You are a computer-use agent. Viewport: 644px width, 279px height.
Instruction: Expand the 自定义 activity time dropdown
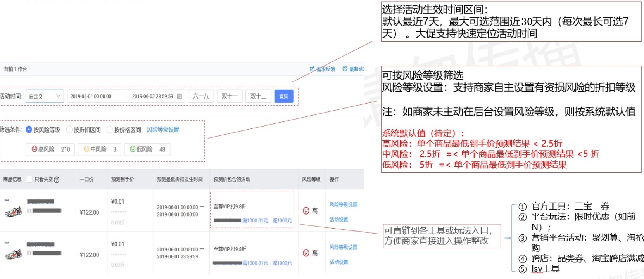[45, 96]
